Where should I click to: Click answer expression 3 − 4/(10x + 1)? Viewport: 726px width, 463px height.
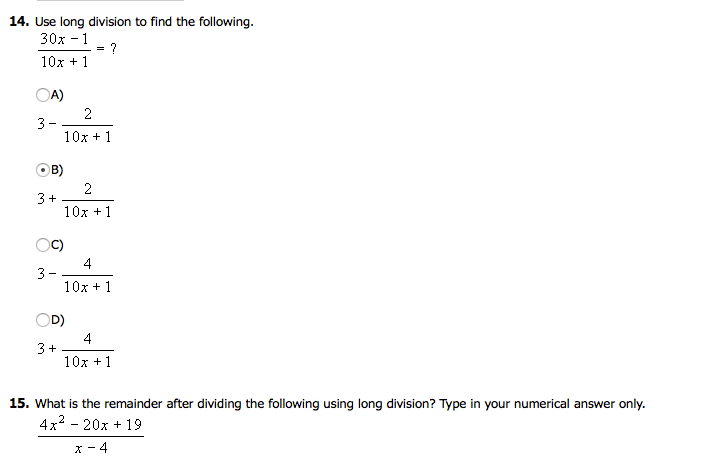(75, 275)
